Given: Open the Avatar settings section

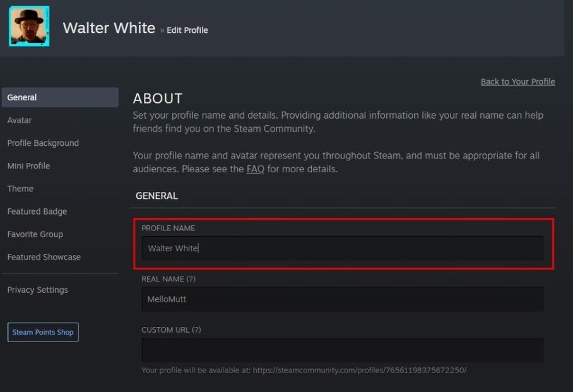Looking at the screenshot, I should (20, 121).
